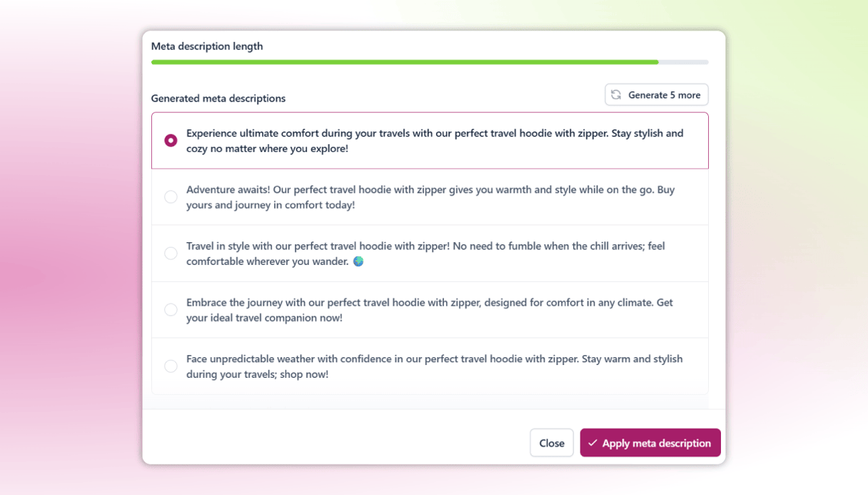
Task: Click the "Adventure awaits!" description text
Action: click(x=430, y=197)
